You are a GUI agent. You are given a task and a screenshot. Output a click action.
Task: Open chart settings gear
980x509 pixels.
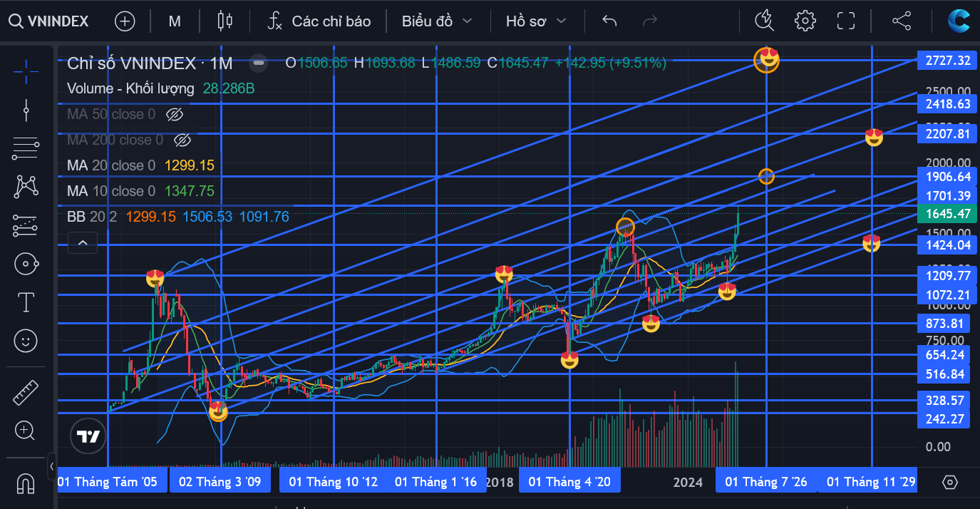(x=805, y=21)
